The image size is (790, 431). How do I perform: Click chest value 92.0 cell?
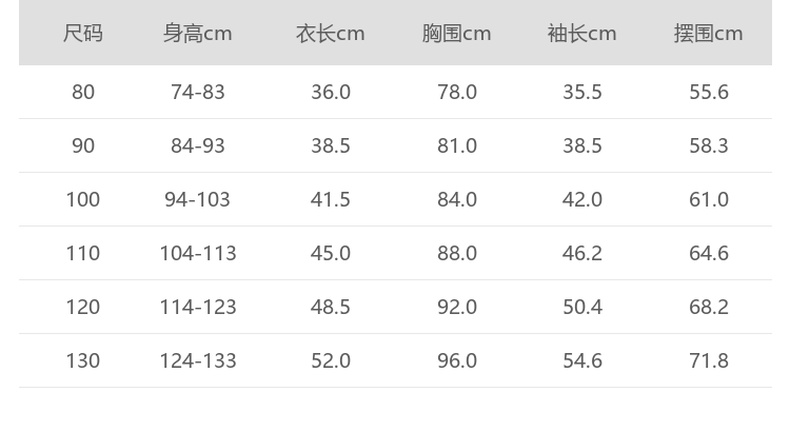tap(457, 307)
